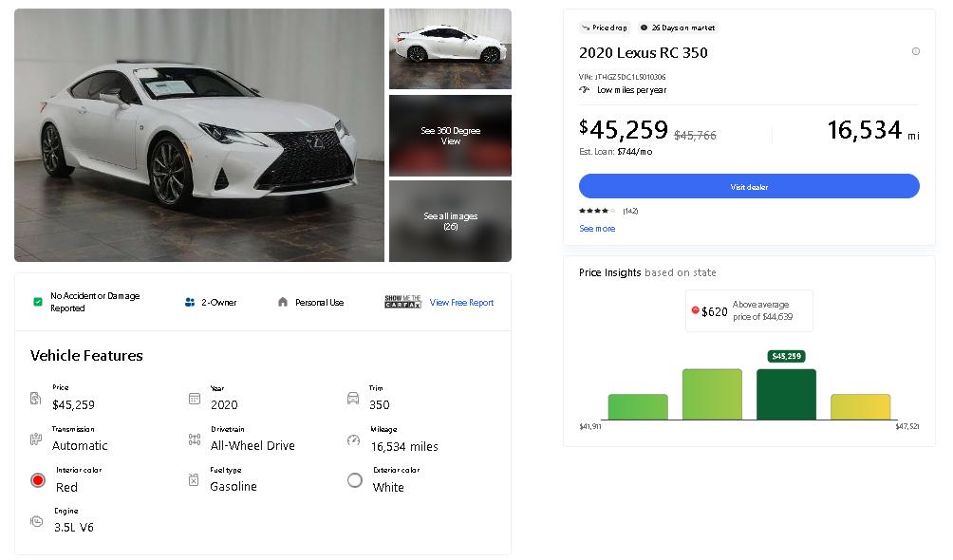Click the green No Accident checkmark
This screenshot has width=953, height=560.
point(38,302)
